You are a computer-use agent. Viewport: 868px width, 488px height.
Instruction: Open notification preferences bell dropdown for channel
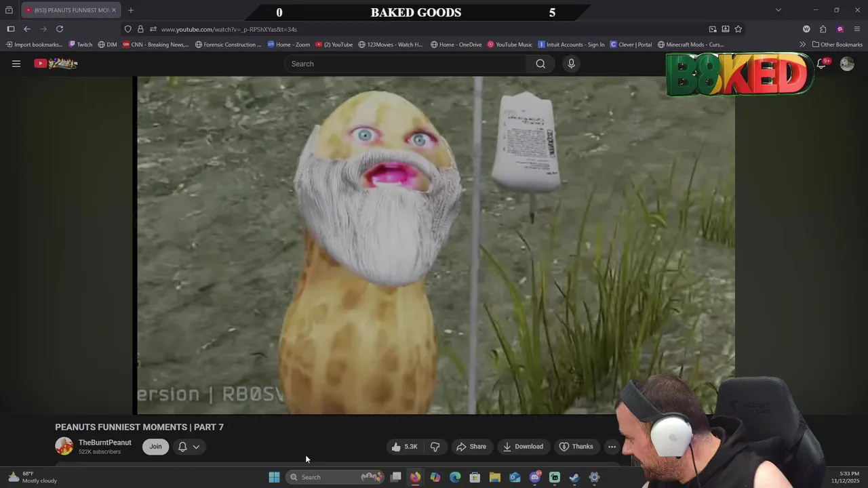click(x=189, y=447)
